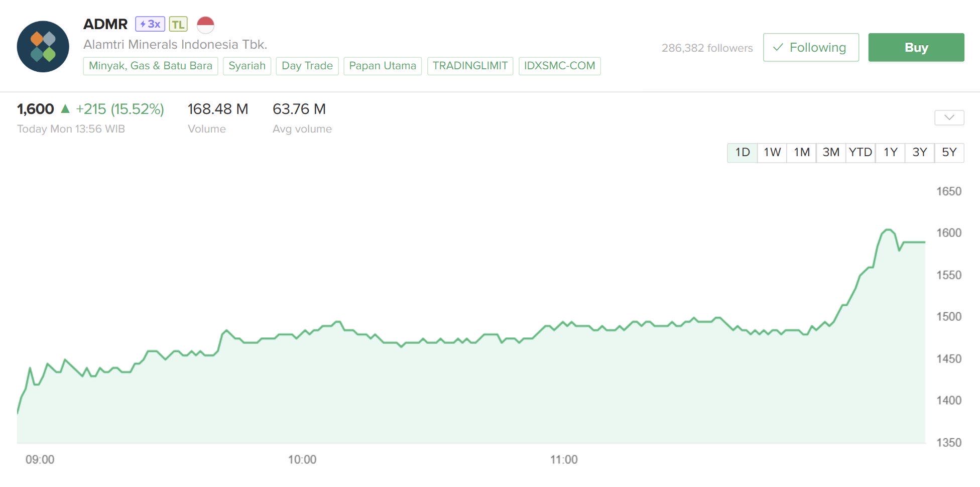
Task: Show the 3M chart period
Action: click(x=831, y=153)
